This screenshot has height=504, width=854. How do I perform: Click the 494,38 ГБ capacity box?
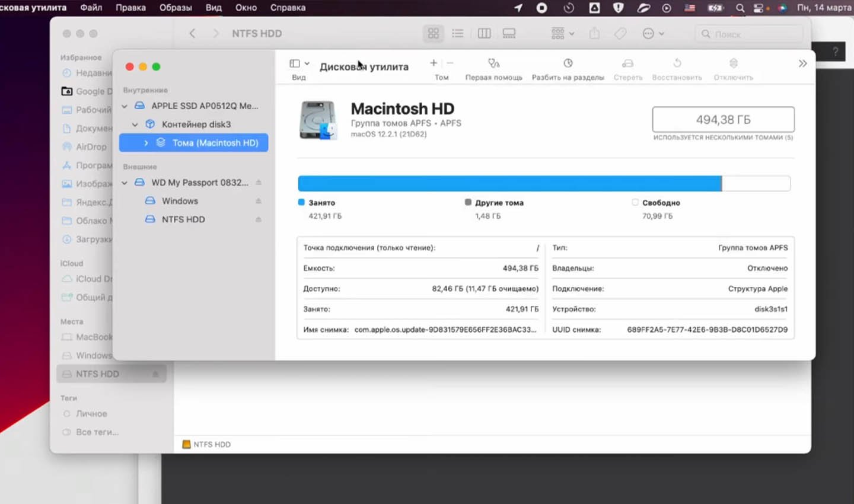[723, 120]
